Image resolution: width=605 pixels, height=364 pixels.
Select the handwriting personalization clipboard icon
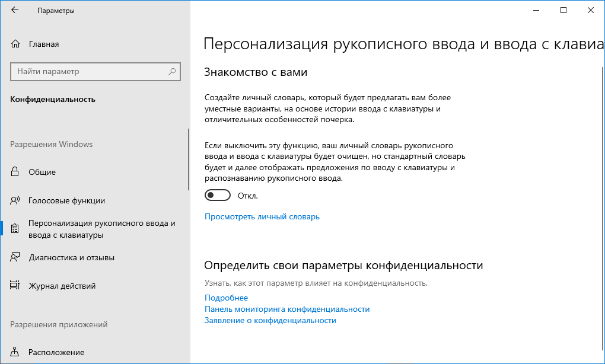(x=15, y=229)
